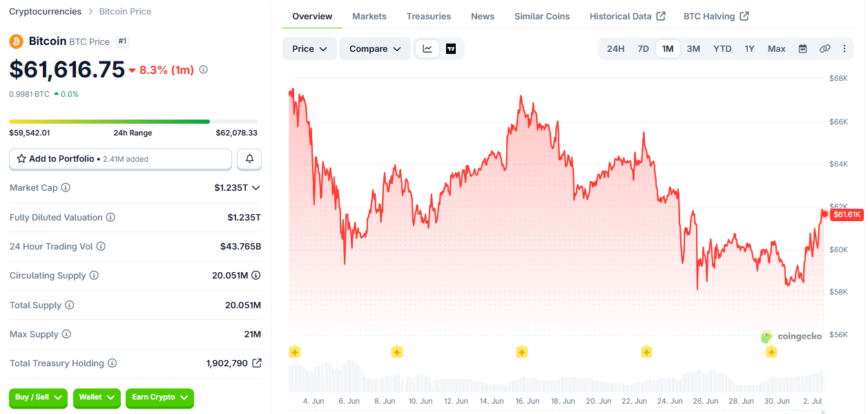Click the price alert bell icon
This screenshot has width=868, height=414.
(249, 159)
